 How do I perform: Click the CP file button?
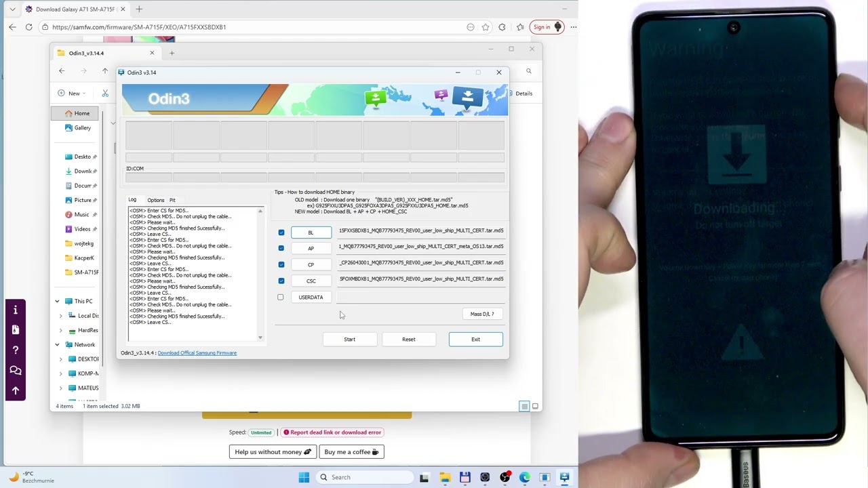point(311,264)
